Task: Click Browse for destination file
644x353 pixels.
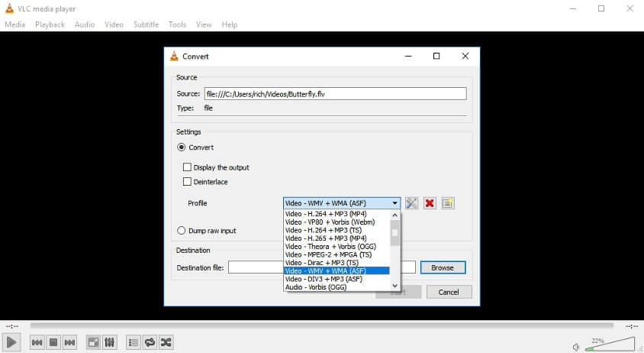Action: 443,267
